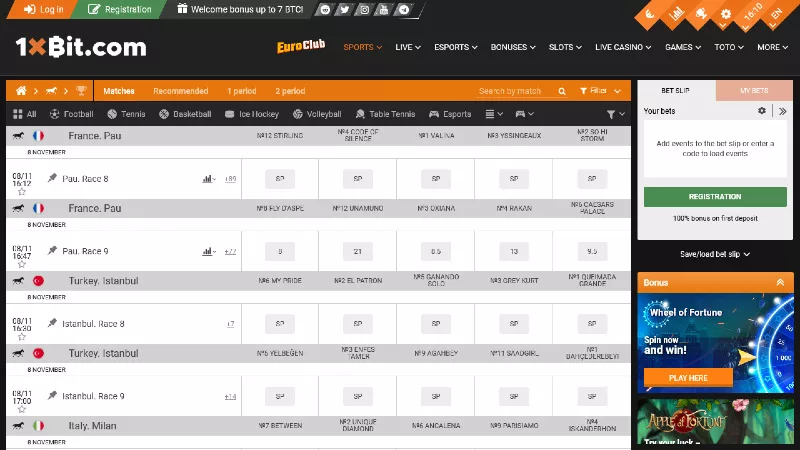Select Football in the sports bar
800x450 pixels.
[x=71, y=114]
